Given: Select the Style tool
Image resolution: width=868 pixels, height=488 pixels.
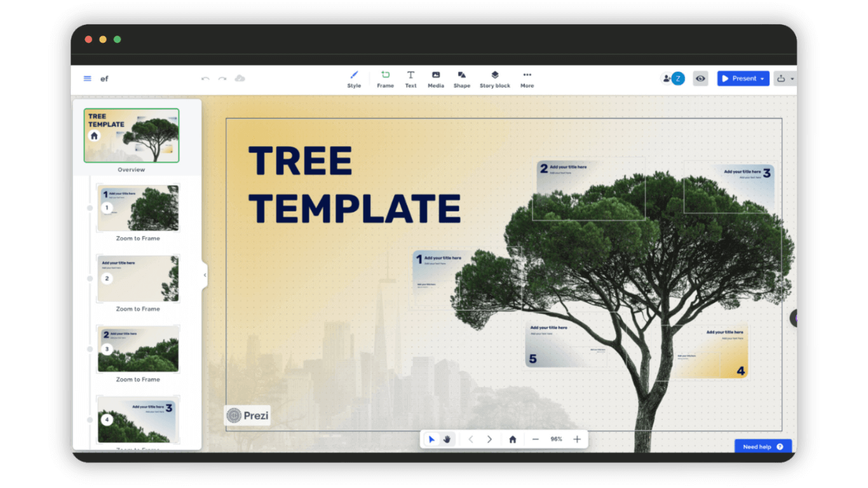Looking at the screenshot, I should click(x=354, y=79).
